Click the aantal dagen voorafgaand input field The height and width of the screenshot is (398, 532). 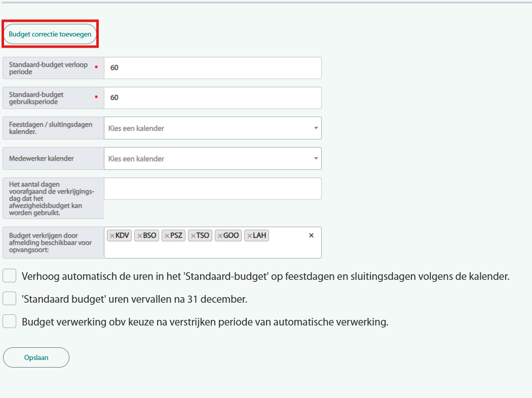point(213,189)
